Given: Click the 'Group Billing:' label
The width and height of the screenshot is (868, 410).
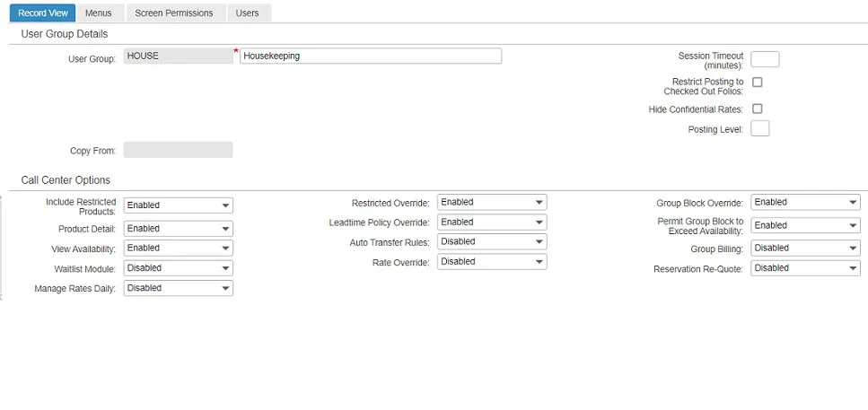Looking at the screenshot, I should click(x=716, y=249).
